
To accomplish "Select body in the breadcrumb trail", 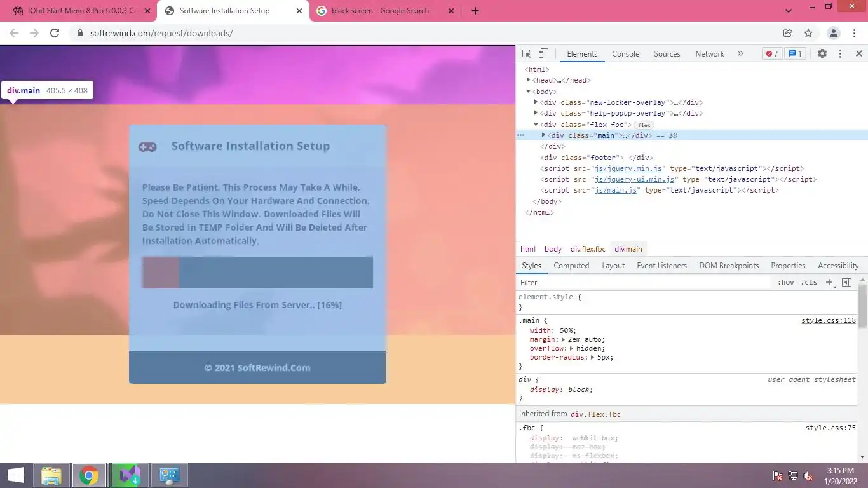I will click(x=553, y=249).
